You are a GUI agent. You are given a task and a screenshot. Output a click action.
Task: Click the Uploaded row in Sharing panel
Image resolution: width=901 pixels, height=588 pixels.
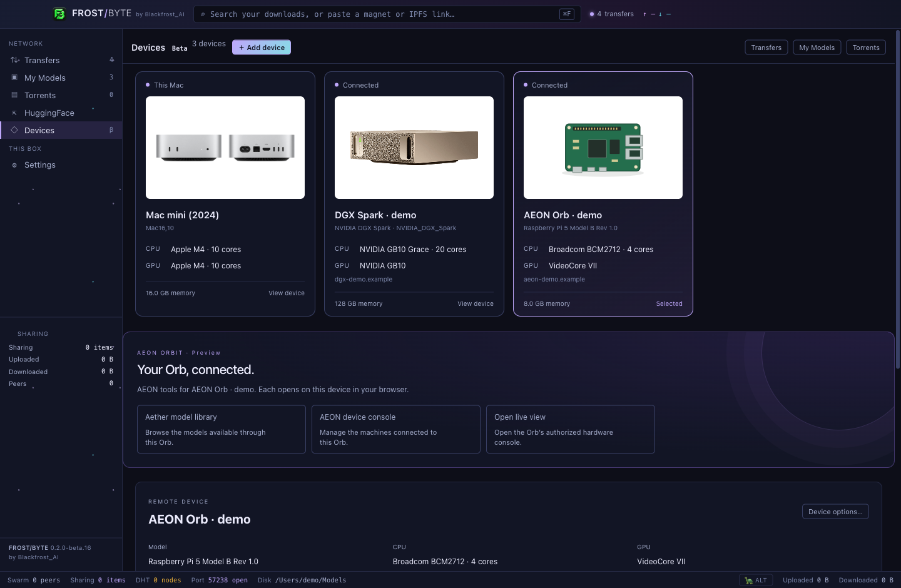click(61, 359)
